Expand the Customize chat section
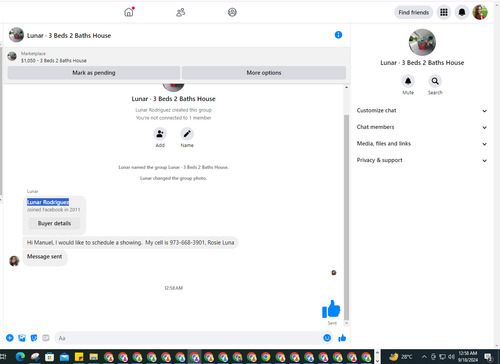This screenshot has width=500, height=364. pyautogui.click(x=422, y=110)
